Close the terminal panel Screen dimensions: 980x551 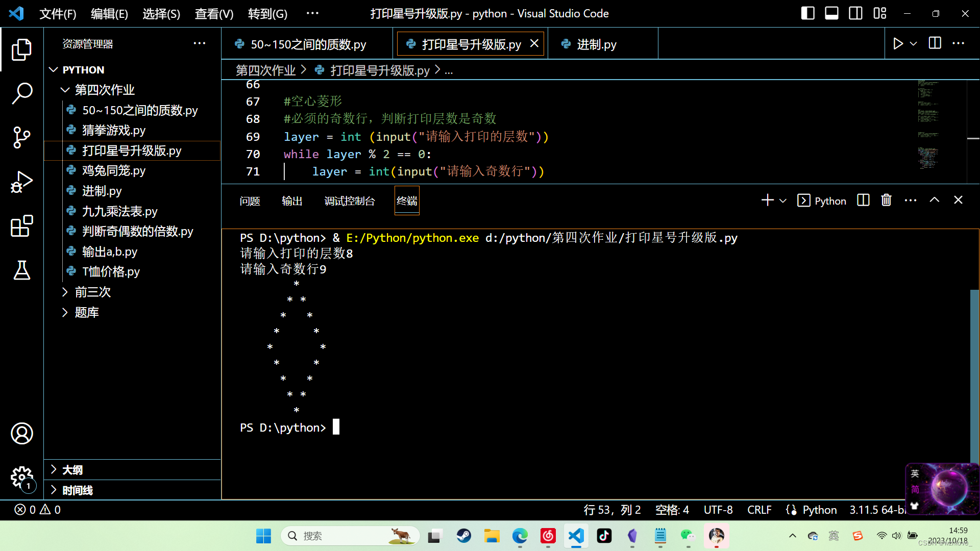click(x=958, y=201)
